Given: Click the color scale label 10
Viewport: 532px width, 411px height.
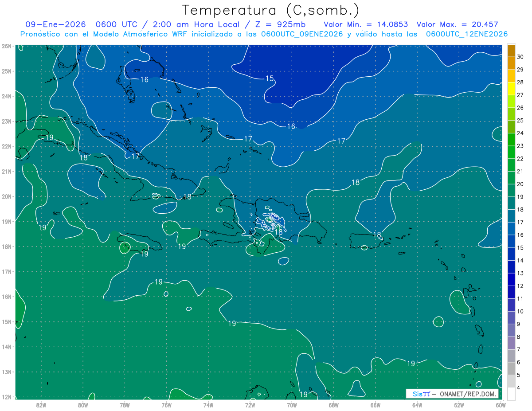Looking at the screenshot, I should (520, 311).
